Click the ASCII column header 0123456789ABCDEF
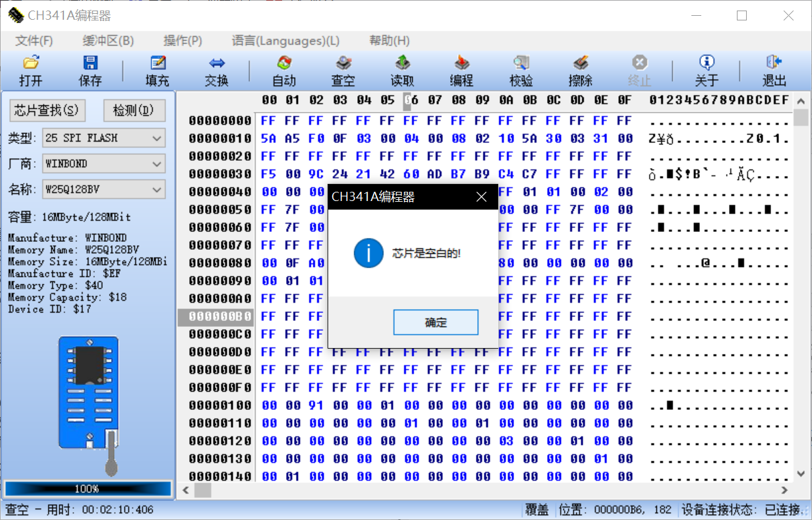The image size is (812, 520). tap(719, 100)
